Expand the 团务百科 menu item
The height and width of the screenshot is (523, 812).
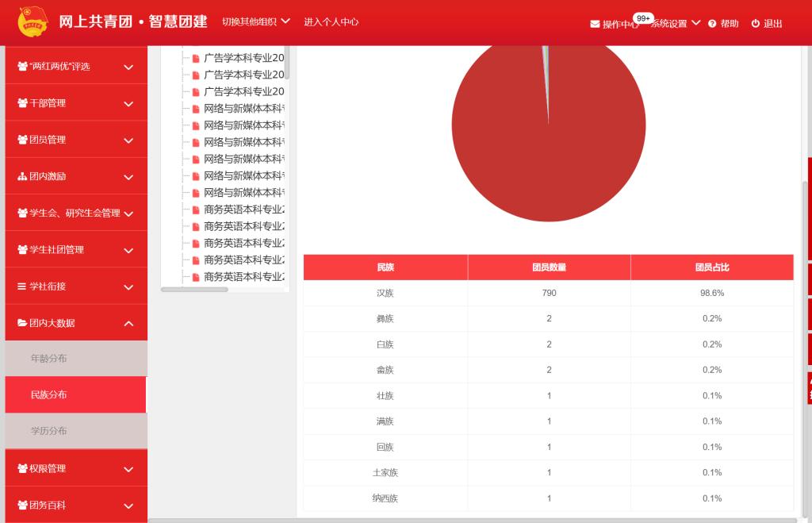coord(75,506)
